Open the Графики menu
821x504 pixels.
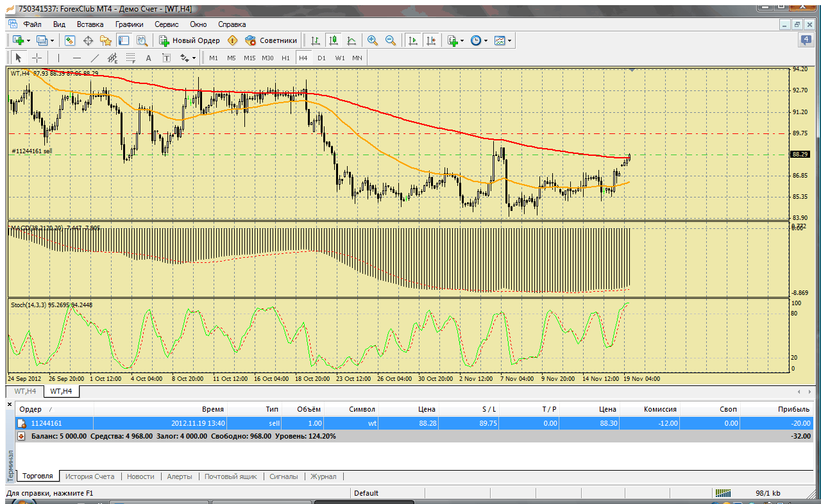(x=129, y=24)
